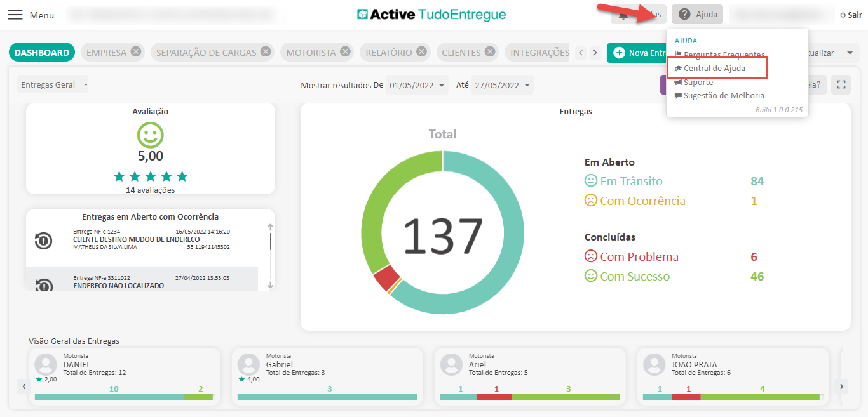Open the hamburger Menu icon
The height and width of the screenshot is (417, 868).
pos(15,15)
